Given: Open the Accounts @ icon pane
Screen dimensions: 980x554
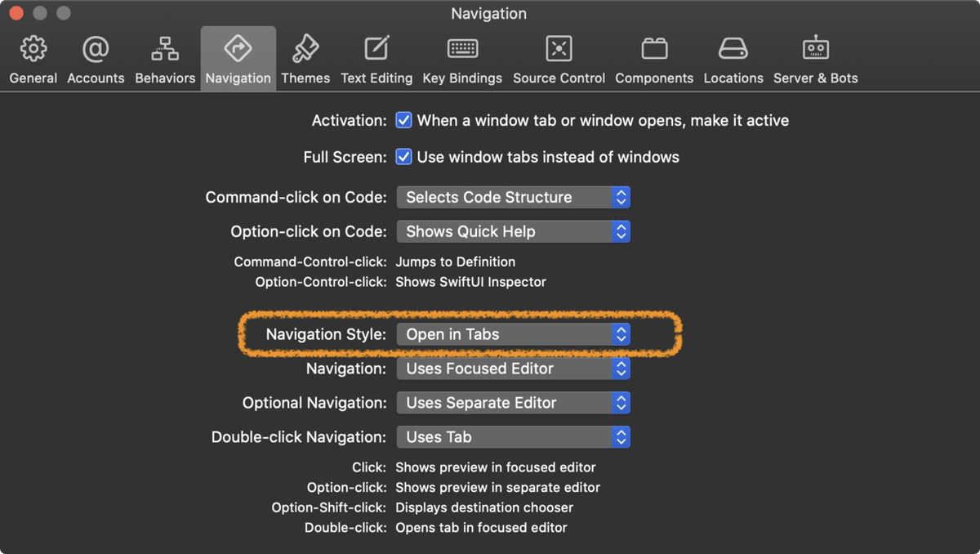Looking at the screenshot, I should [96, 50].
